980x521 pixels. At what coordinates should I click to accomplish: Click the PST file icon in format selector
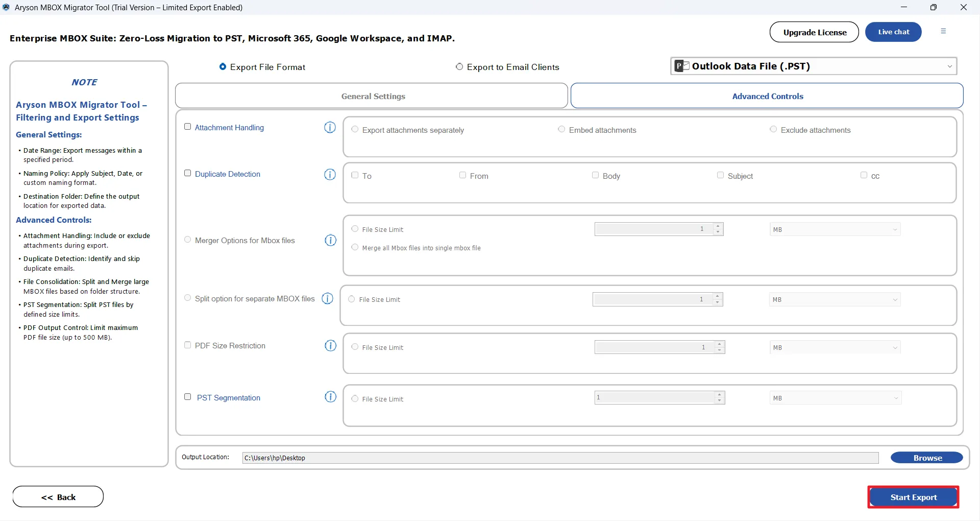[x=682, y=66]
